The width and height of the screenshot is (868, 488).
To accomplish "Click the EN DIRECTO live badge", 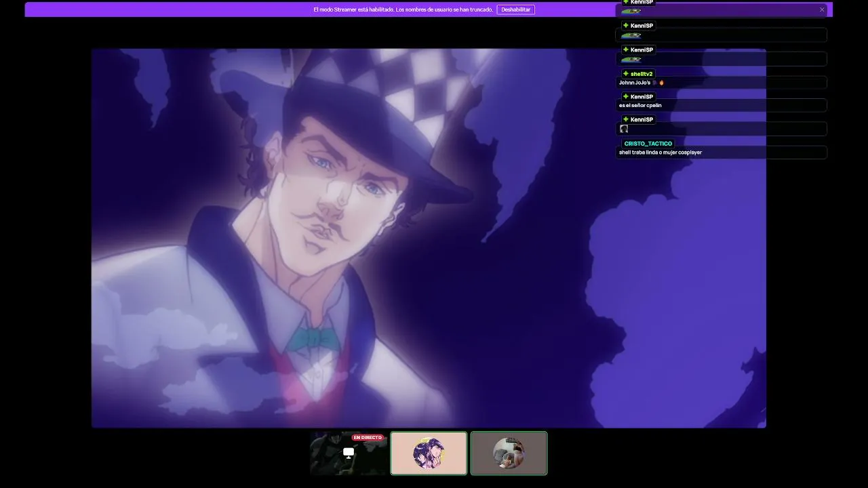I will 368,438.
